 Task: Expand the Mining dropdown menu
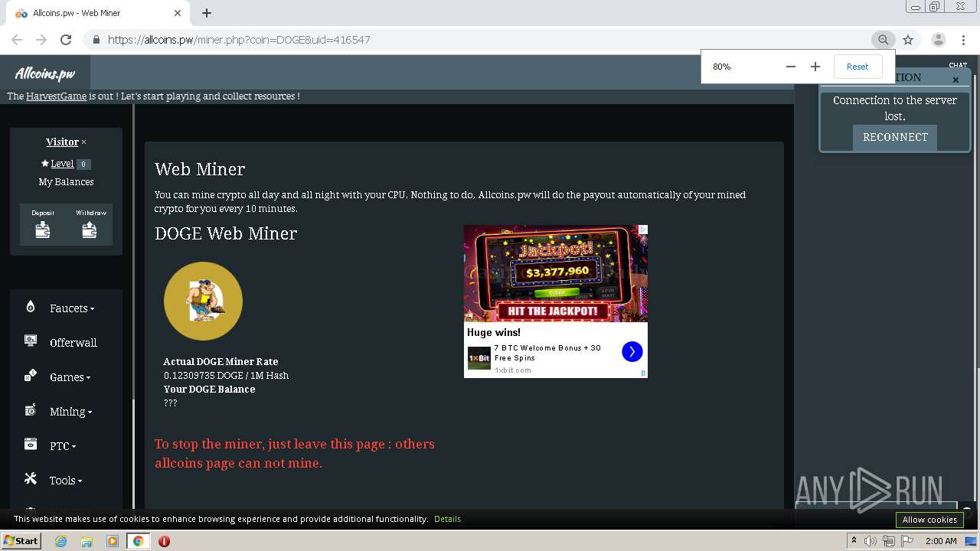(71, 412)
